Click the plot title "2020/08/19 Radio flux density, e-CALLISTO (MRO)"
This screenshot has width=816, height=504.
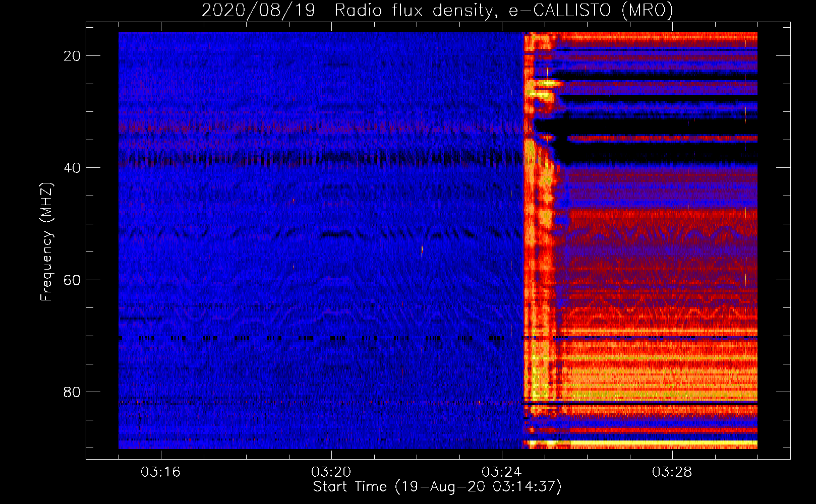pyautogui.click(x=437, y=10)
